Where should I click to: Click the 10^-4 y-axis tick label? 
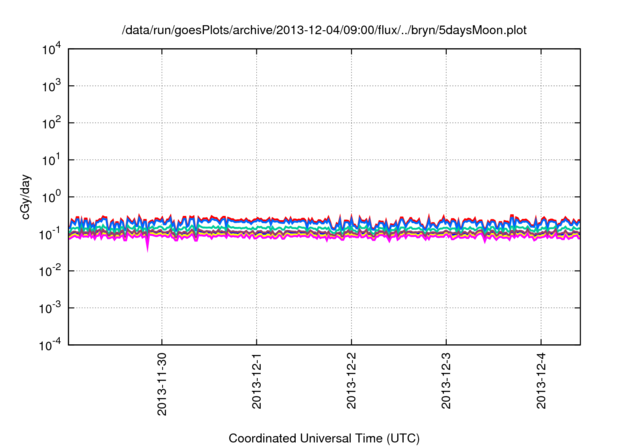(x=50, y=346)
